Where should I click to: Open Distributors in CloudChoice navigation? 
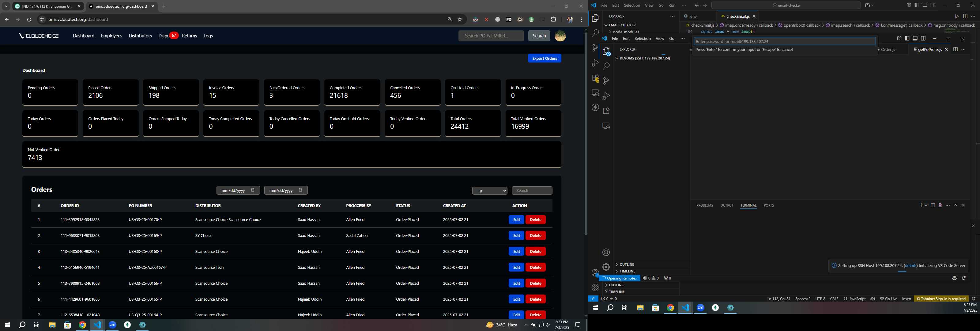pyautogui.click(x=140, y=36)
